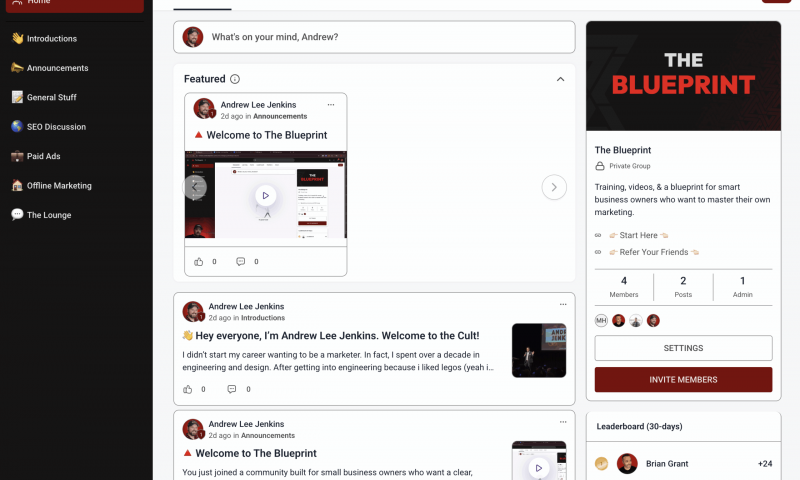
Task: Click the Featured info icon
Action: 235,79
